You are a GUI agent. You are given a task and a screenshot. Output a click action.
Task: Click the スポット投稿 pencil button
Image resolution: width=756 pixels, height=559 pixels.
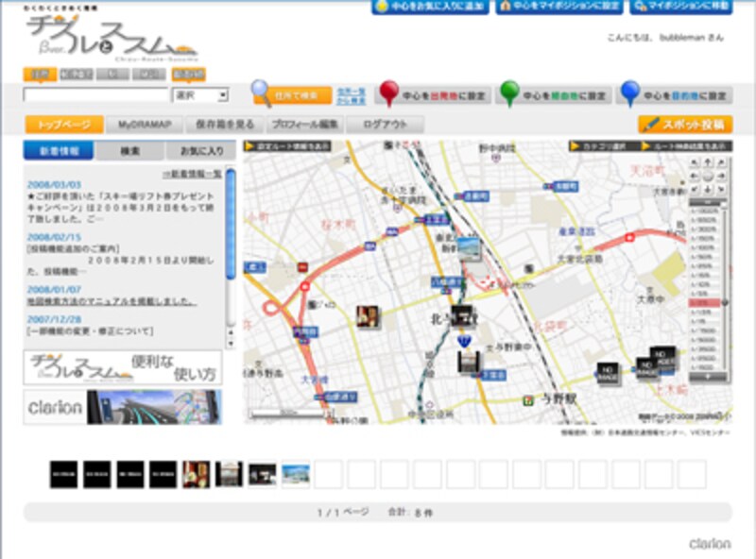[x=685, y=124]
